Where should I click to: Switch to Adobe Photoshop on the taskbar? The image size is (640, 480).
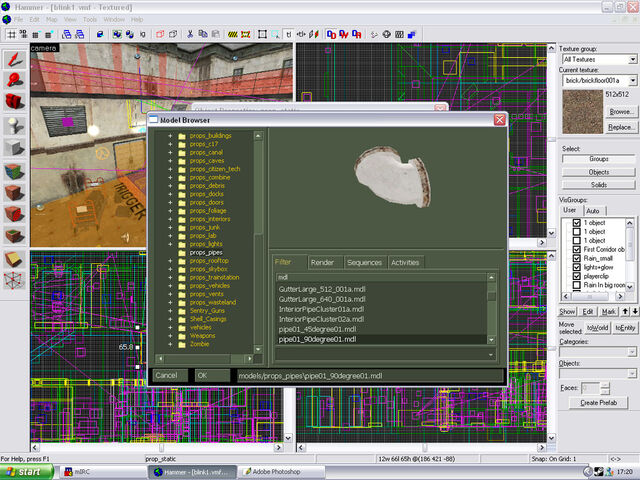click(x=281, y=472)
